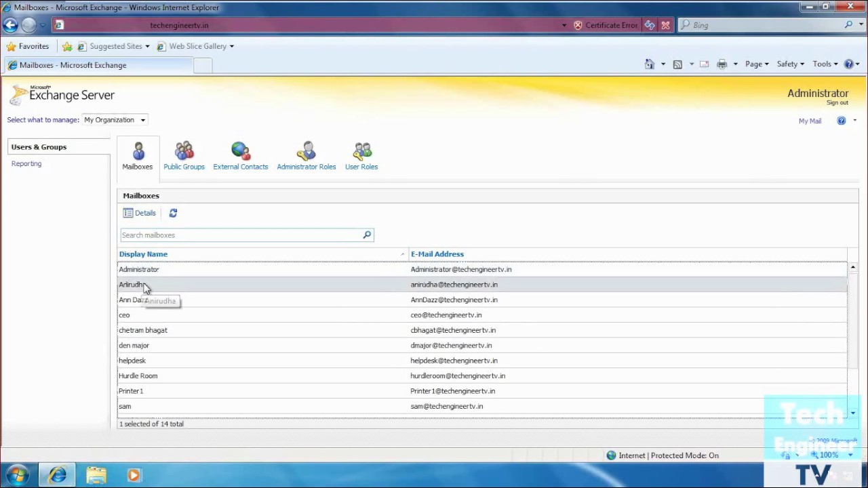The height and width of the screenshot is (488, 868).
Task: Sort by Display Name column header
Action: [x=143, y=254]
